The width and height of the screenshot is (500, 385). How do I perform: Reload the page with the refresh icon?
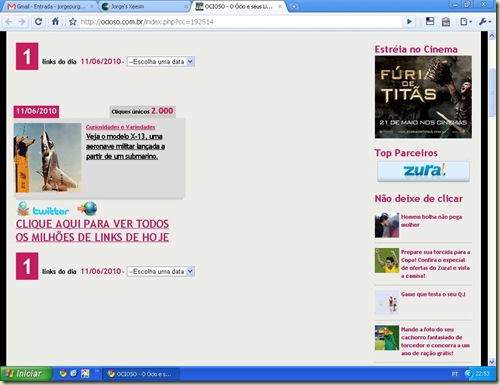tap(38, 22)
